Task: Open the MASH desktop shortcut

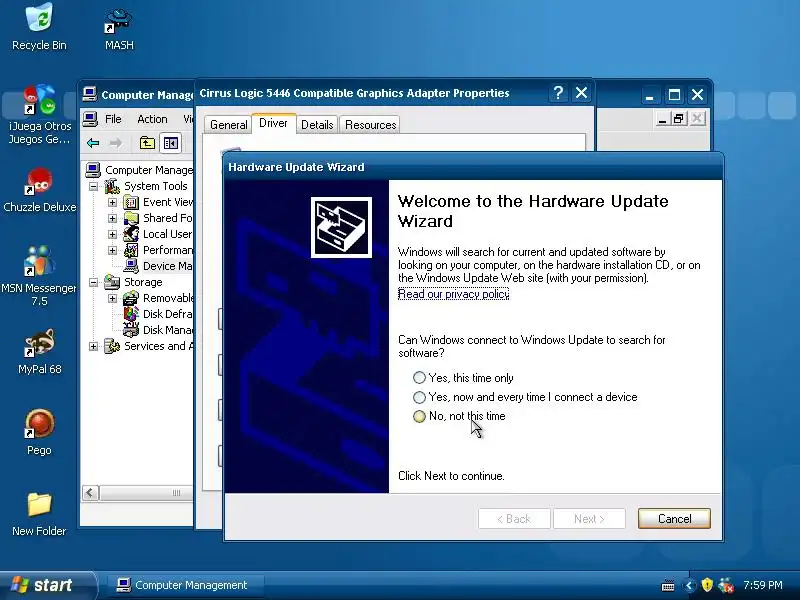Action: [x=119, y=28]
